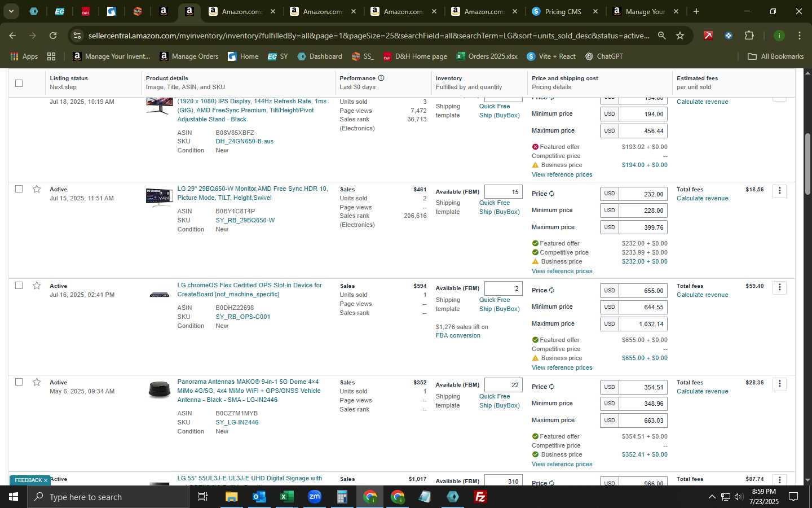Open Zoom from the taskbar
Viewport: 812px width, 508px height.
[314, 497]
